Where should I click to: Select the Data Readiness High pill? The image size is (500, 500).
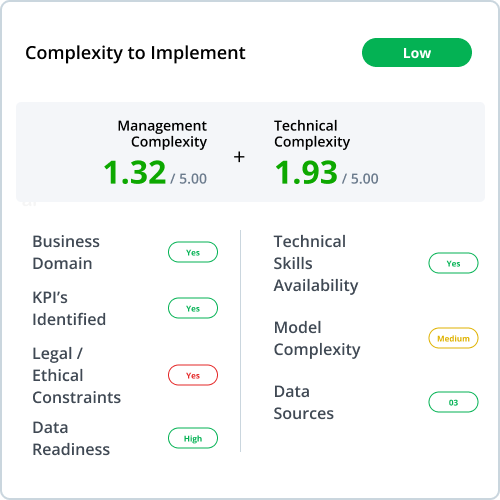pos(193,438)
